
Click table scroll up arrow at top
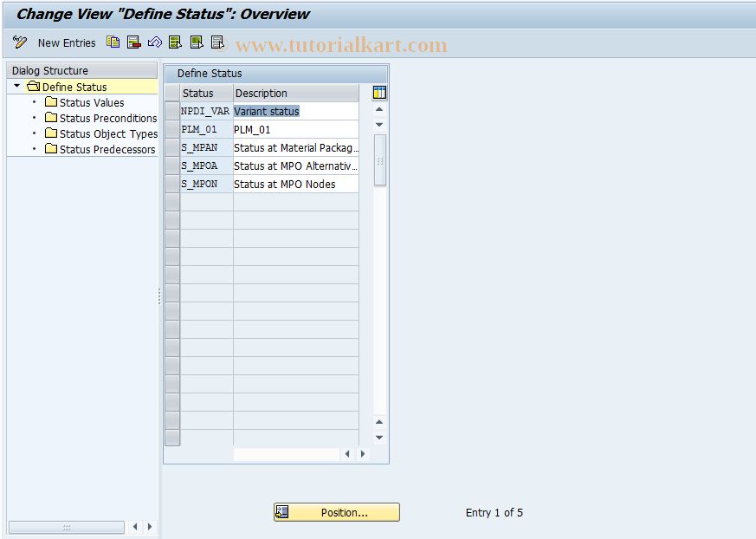pos(379,109)
